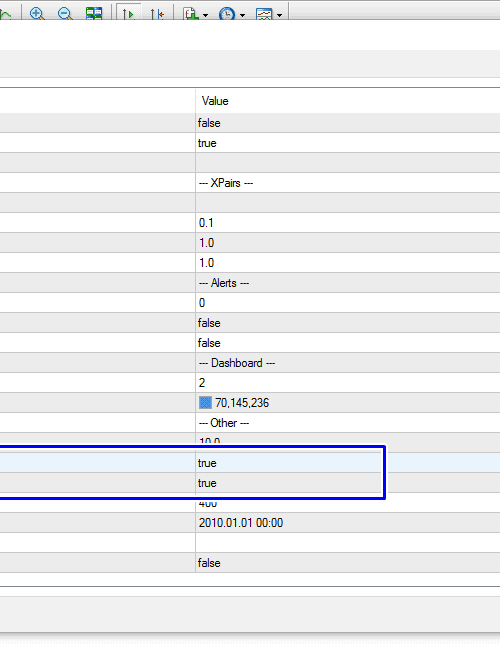The image size is (500, 650).
Task: Open the Templates dropdown arrow
Action: tap(279, 15)
